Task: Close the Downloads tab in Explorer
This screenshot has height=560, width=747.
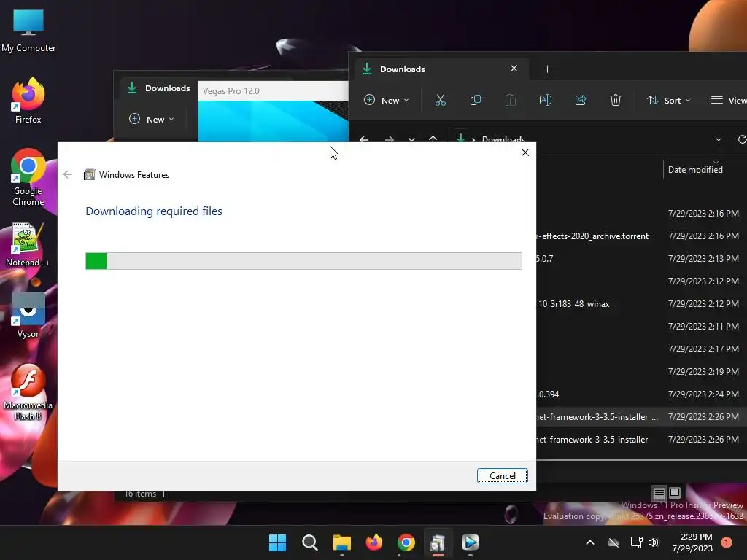Action: click(514, 69)
